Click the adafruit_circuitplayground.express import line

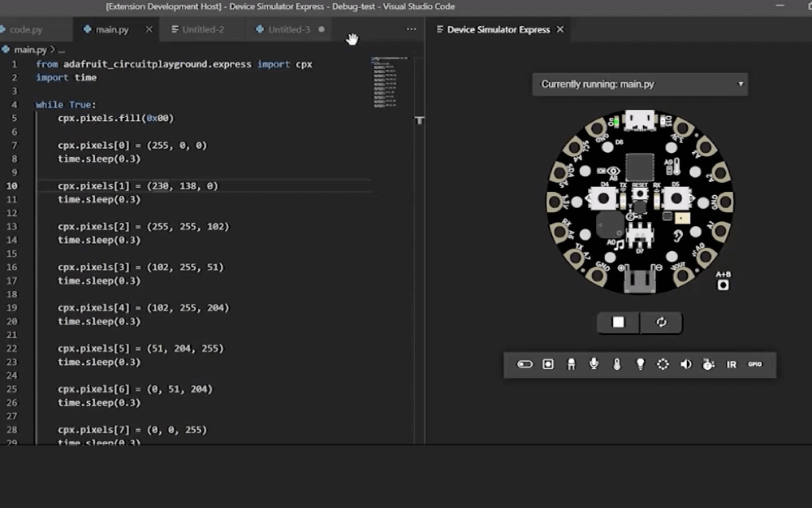(x=174, y=64)
